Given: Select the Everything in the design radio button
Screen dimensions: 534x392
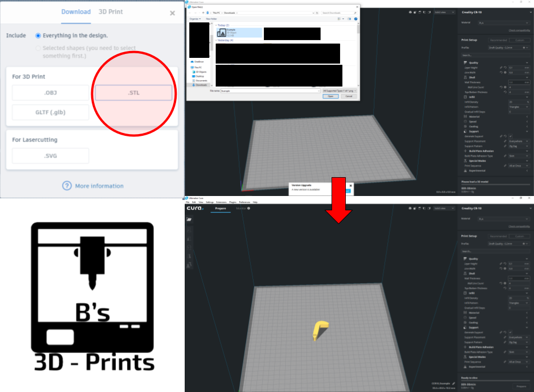Looking at the screenshot, I should click(x=38, y=36).
